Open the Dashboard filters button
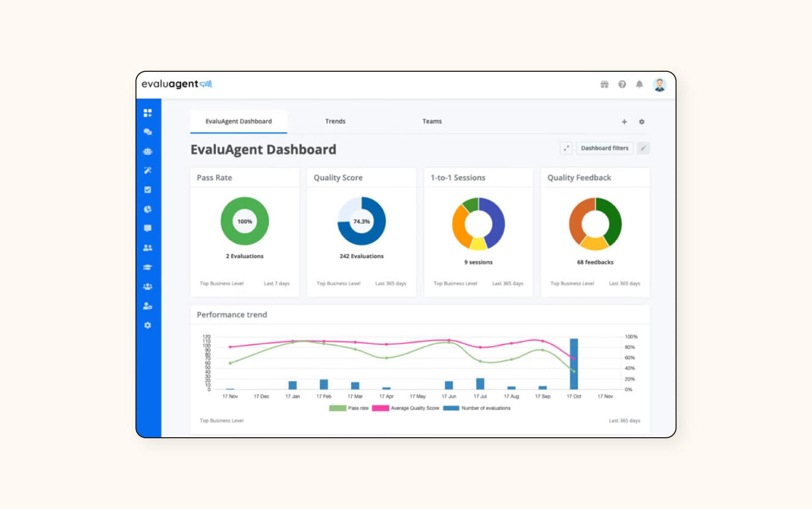The height and width of the screenshot is (509, 812). 604,148
